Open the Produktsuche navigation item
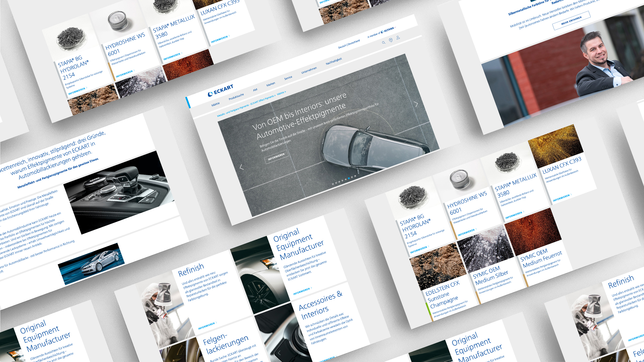 (236, 97)
